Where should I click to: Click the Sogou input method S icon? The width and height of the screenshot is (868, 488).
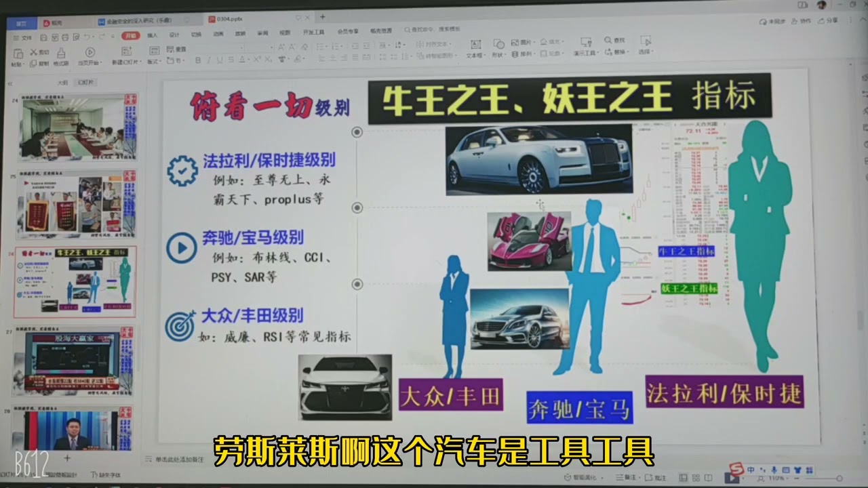click(x=736, y=470)
